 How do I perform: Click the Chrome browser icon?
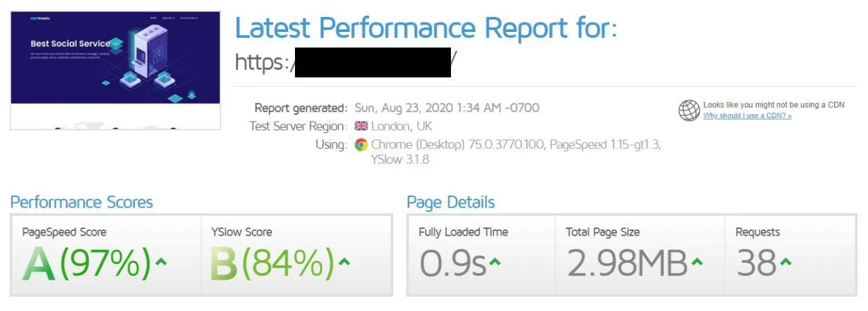[361, 144]
